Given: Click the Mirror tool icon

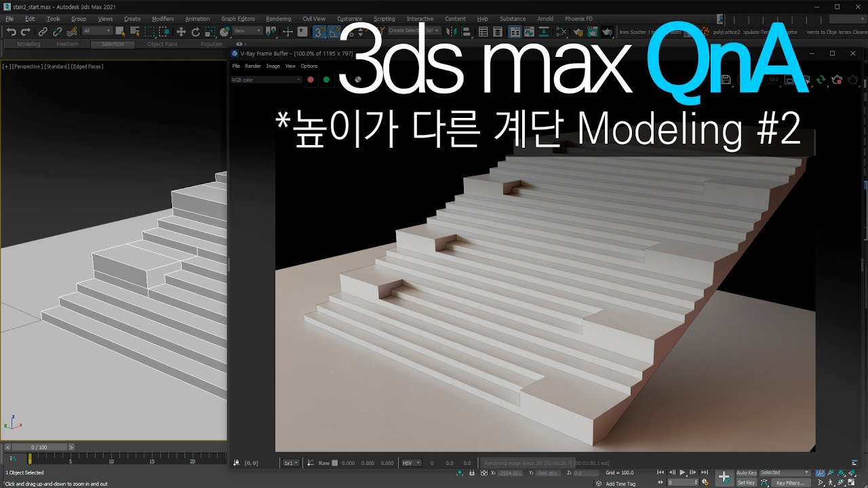Looking at the screenshot, I should 451,31.
